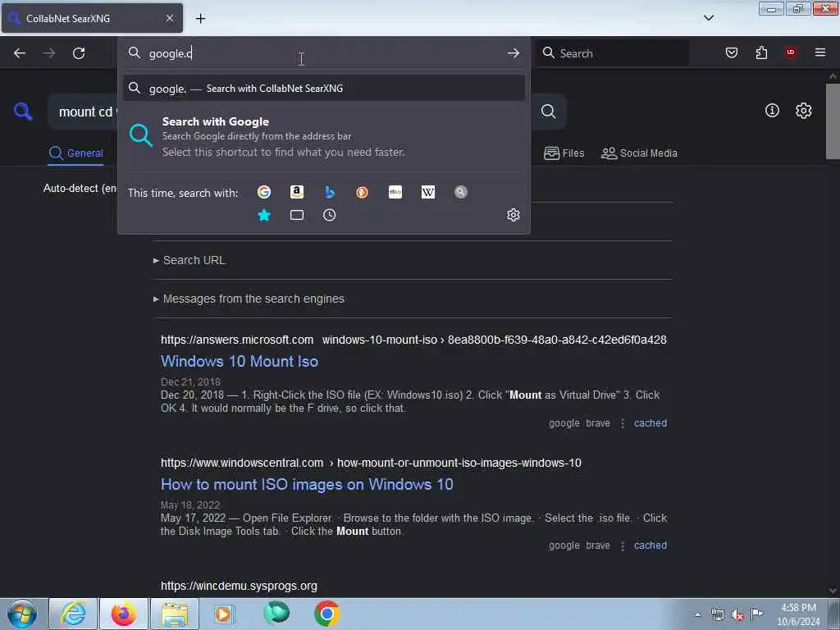Open cached link for Microsoft answers result
Viewport: 840px width, 630px height.
tap(651, 423)
